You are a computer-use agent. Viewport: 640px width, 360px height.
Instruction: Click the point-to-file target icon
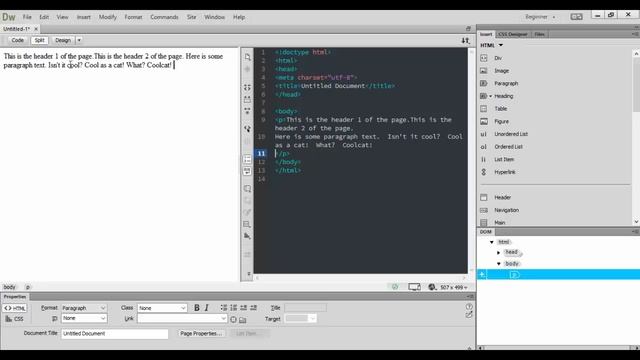233,319
